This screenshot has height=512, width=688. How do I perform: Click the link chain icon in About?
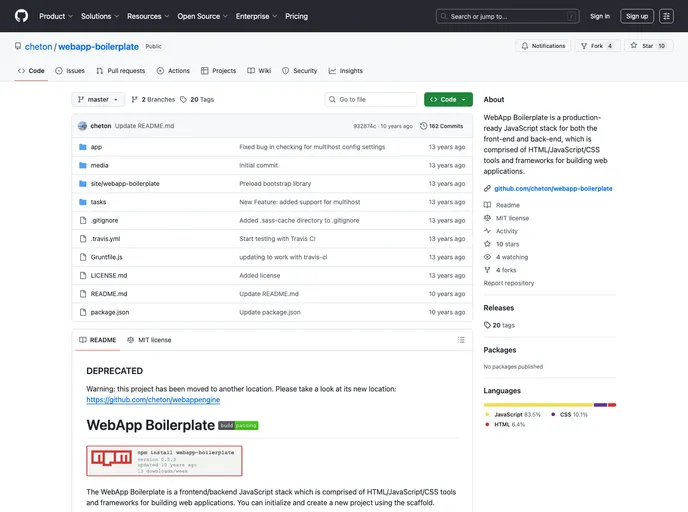(x=487, y=189)
